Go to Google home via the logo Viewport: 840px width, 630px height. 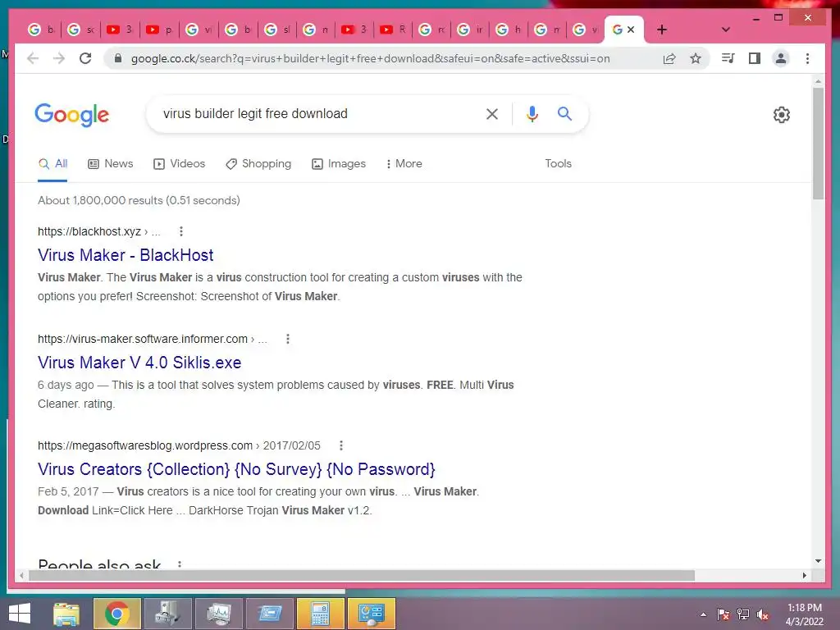pos(72,115)
